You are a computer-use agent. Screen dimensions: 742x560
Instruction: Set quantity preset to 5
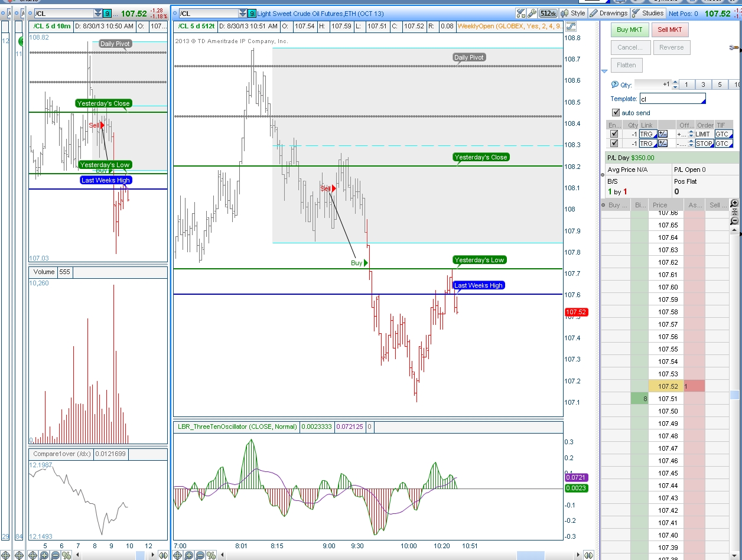(x=720, y=84)
